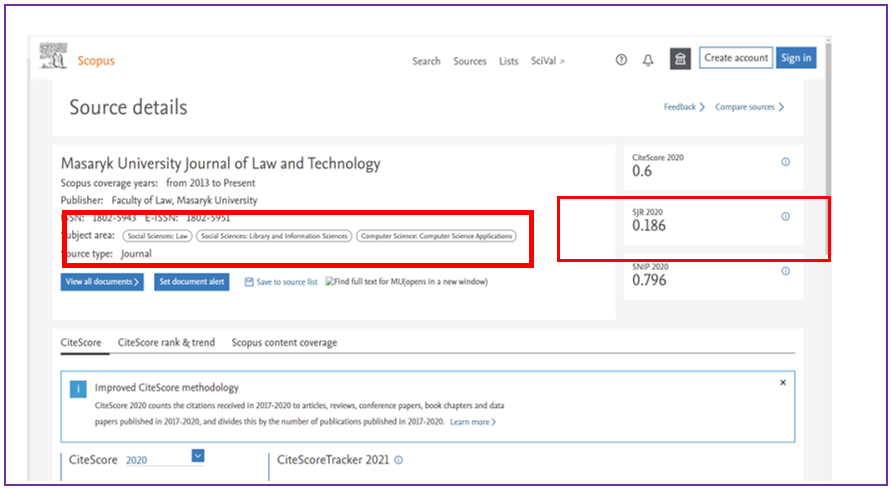The image size is (891, 488).
Task: Open the Compare sources link
Action: tap(750, 107)
